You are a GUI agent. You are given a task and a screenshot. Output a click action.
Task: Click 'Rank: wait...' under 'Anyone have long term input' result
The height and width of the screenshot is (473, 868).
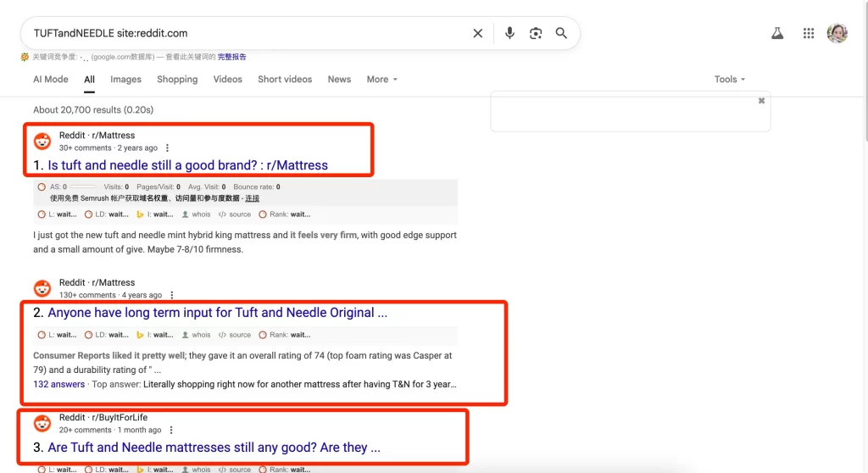pyautogui.click(x=285, y=335)
